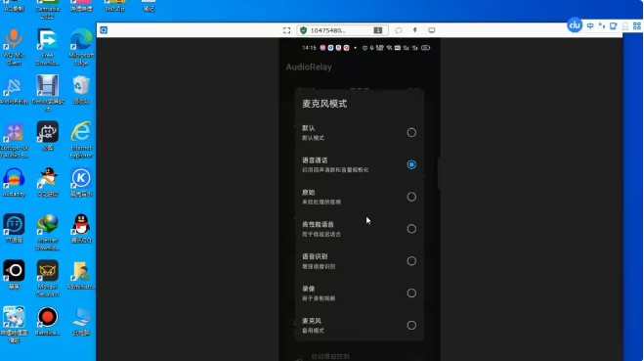Select the 原始 unprocessed audio radio button
This screenshot has height=361, width=644.
[411, 197]
